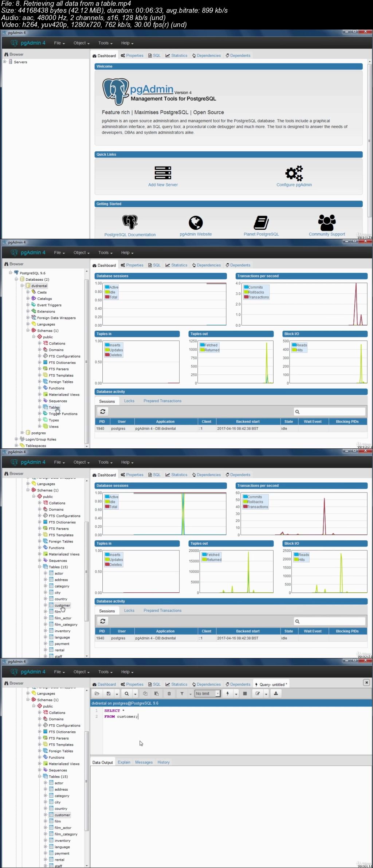Select the Types node in browser tree
This screenshot has width=373, height=868.
click(x=54, y=420)
